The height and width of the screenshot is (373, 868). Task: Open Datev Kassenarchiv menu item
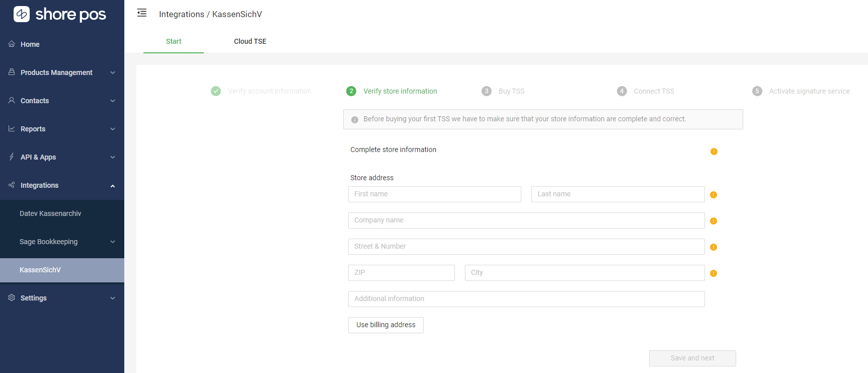click(x=62, y=213)
